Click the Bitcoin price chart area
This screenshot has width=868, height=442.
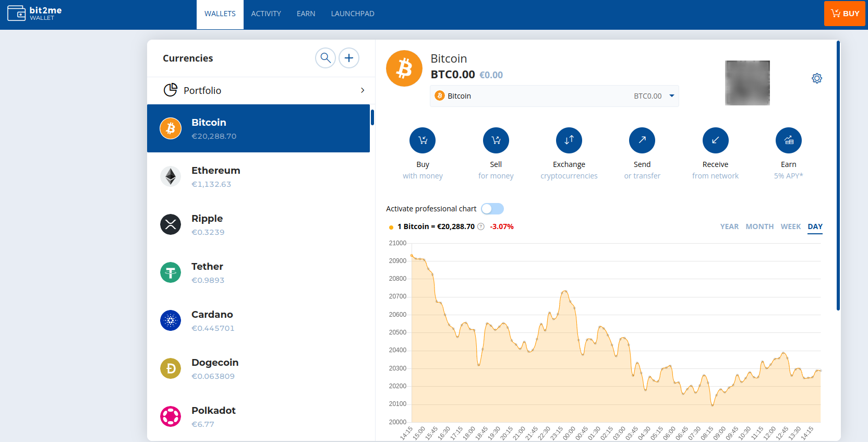616,333
